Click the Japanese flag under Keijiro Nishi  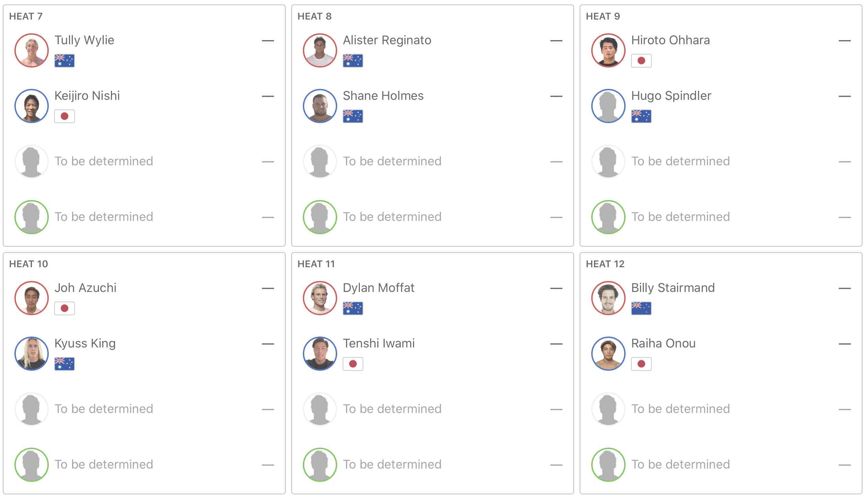click(65, 116)
